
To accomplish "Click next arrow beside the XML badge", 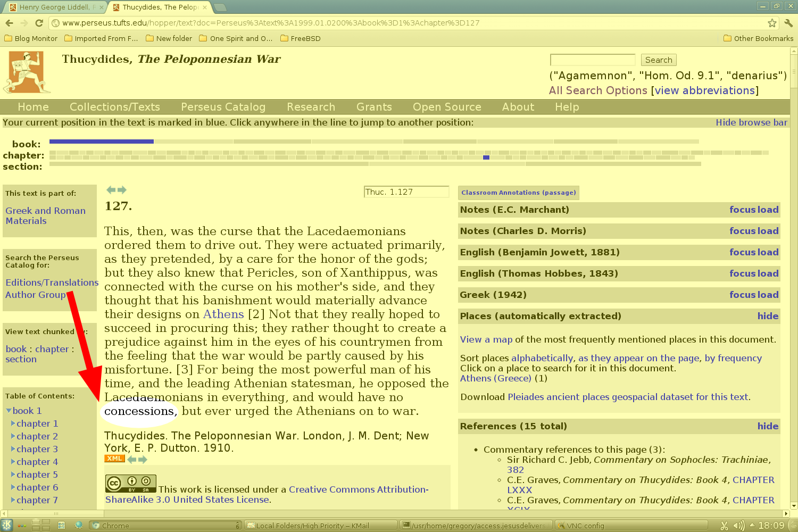I will (x=143, y=459).
